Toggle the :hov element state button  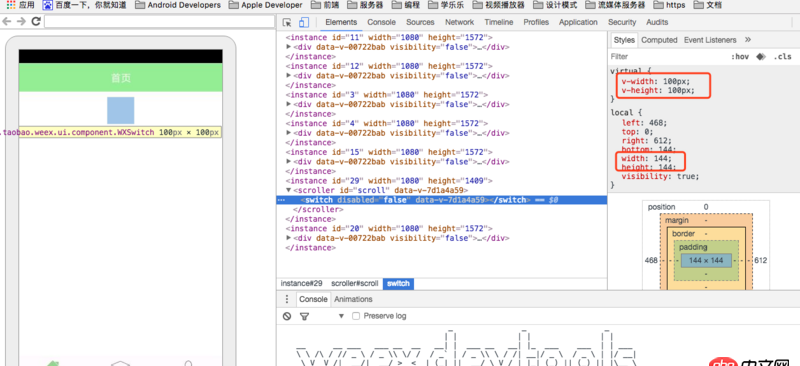tap(740, 57)
